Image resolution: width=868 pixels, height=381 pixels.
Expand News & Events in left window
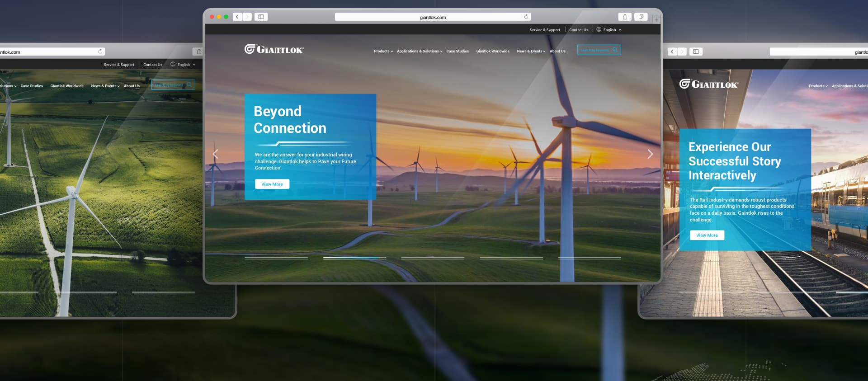pyautogui.click(x=105, y=86)
